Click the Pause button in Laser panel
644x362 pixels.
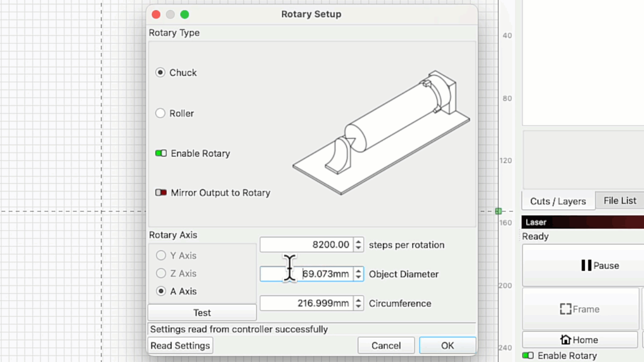(x=600, y=265)
